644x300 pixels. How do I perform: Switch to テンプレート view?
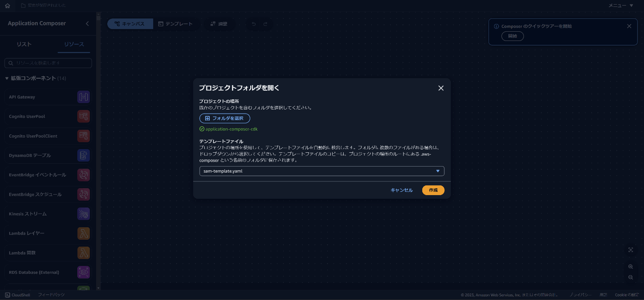175,24
